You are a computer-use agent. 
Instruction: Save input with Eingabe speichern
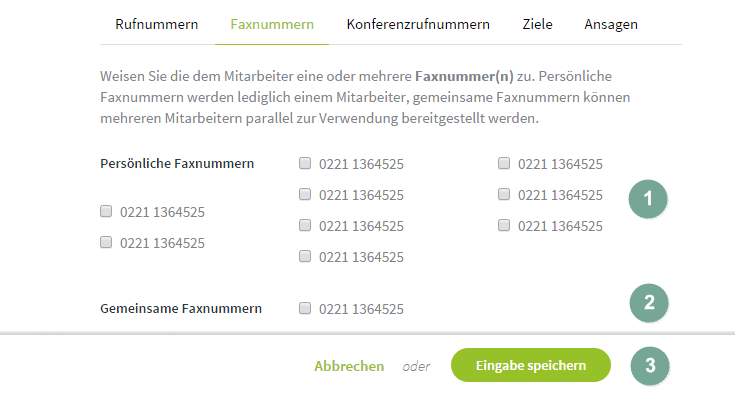[531, 365]
